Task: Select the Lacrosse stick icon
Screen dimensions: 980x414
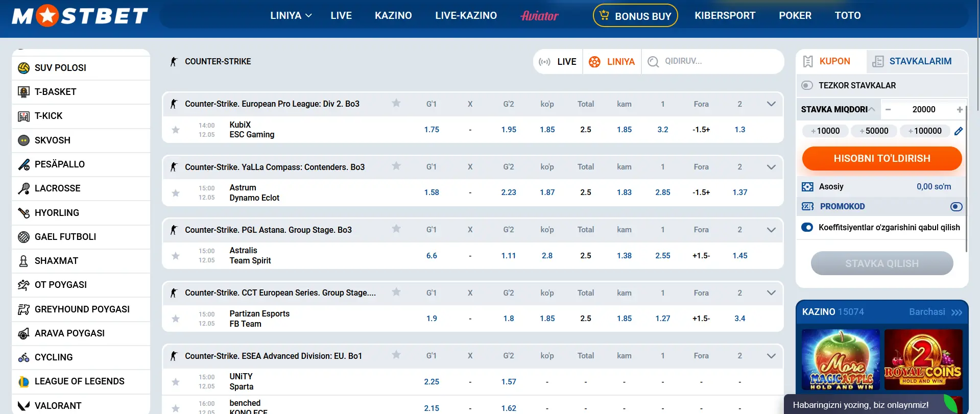Action: tap(23, 188)
